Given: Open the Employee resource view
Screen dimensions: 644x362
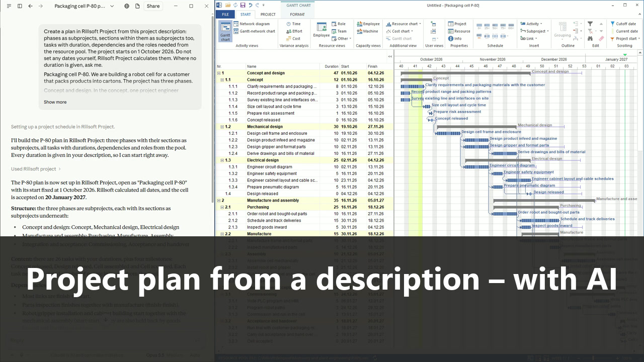Looking at the screenshot, I should (x=321, y=30).
